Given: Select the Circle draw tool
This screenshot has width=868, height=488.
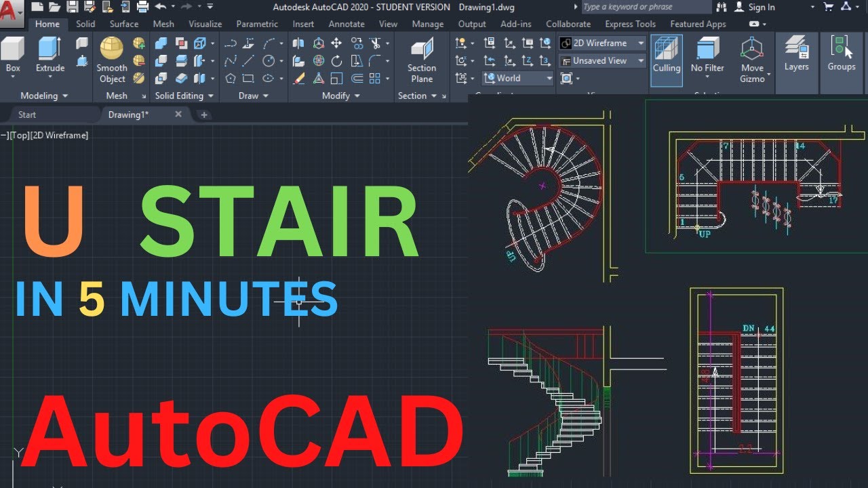Looking at the screenshot, I should click(x=269, y=61).
